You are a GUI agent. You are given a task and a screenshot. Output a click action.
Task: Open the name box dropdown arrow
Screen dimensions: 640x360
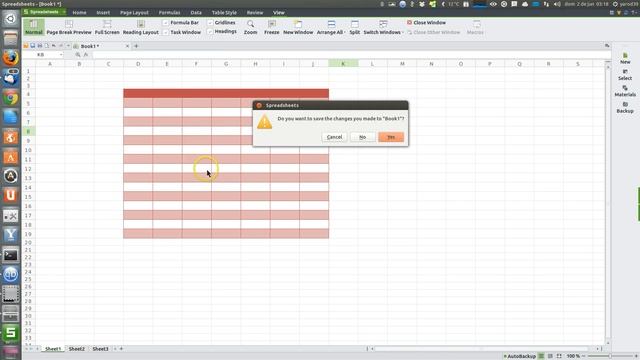61,54
